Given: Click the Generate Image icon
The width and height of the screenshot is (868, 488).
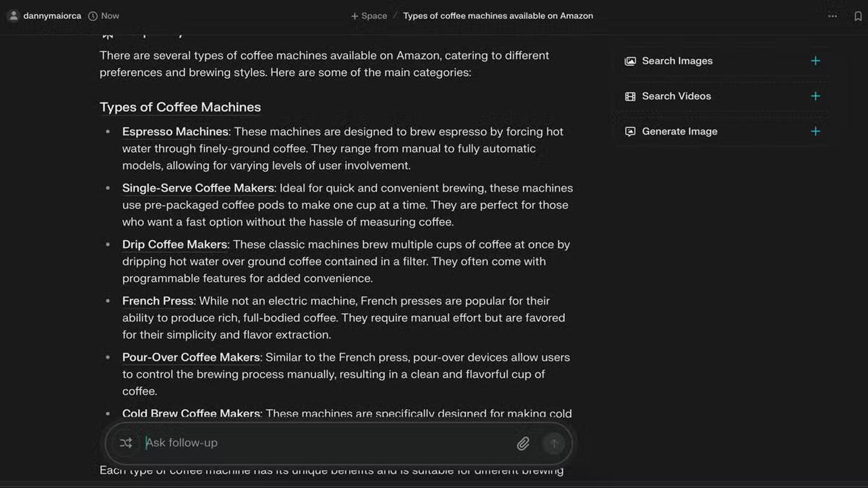Looking at the screenshot, I should point(630,132).
